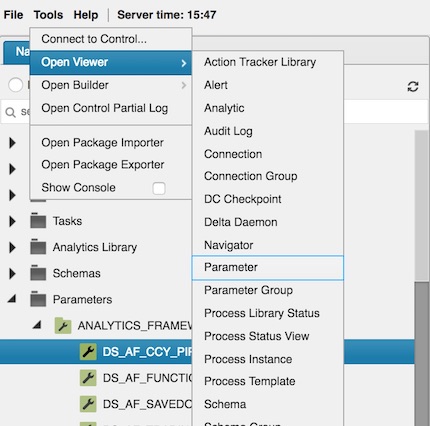Screen dimensions: 430x426
Task: Open the Alert viewer
Action: tap(268, 85)
